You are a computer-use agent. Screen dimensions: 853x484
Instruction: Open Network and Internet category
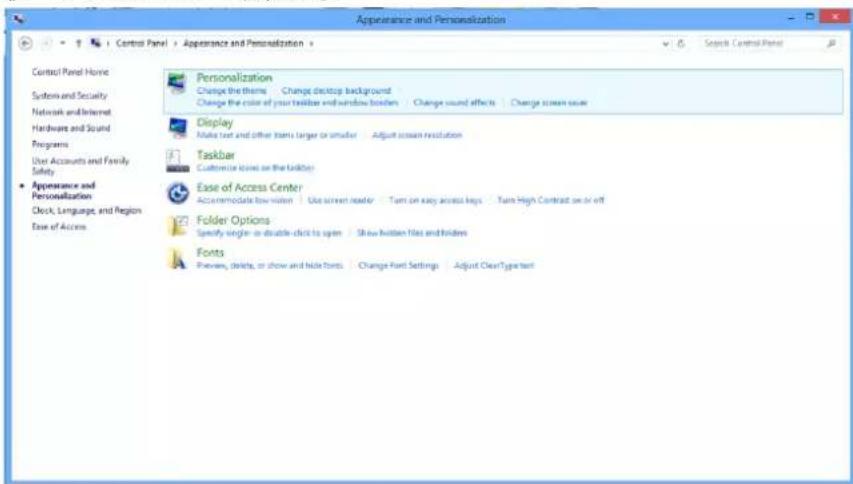[71, 111]
